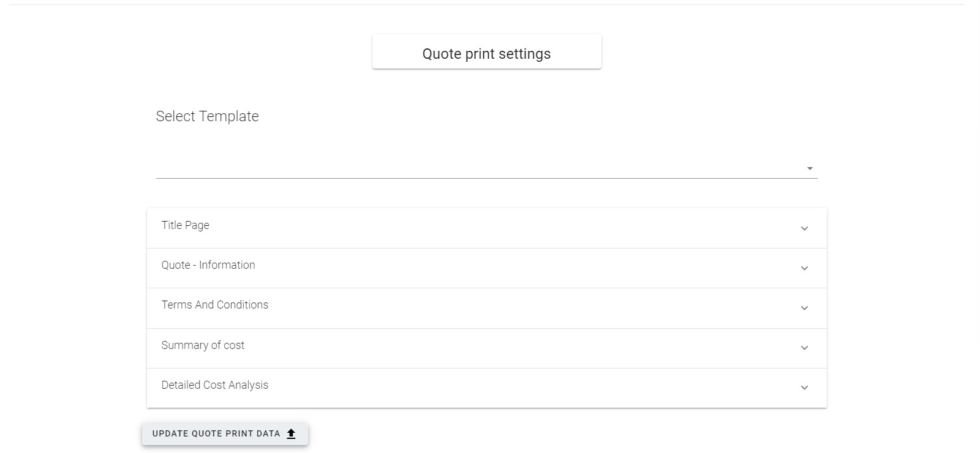Image resolution: width=980 pixels, height=453 pixels.
Task: Click the Quote - Information chevron icon
Action: coord(804,268)
